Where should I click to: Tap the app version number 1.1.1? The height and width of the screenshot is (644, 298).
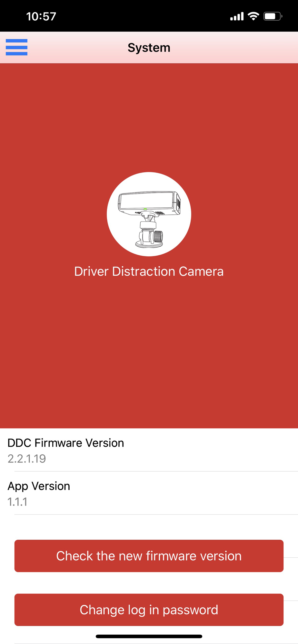[x=17, y=502]
